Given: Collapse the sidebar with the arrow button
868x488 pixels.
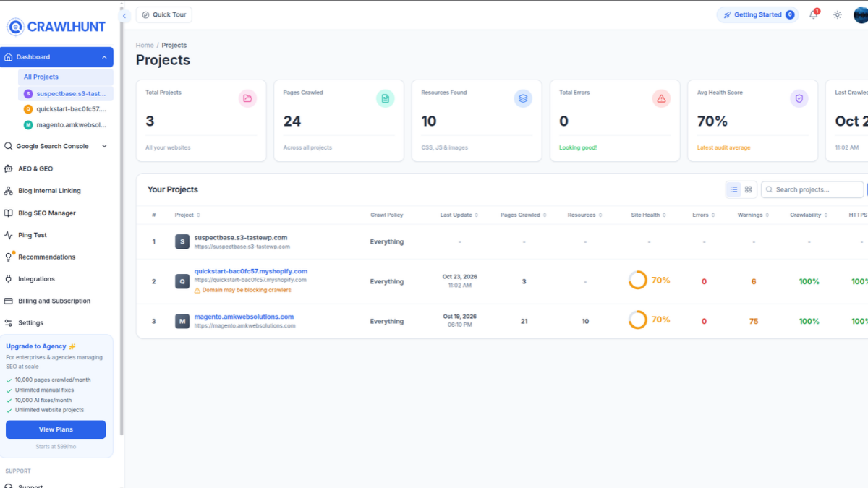Looking at the screenshot, I should point(124,15).
